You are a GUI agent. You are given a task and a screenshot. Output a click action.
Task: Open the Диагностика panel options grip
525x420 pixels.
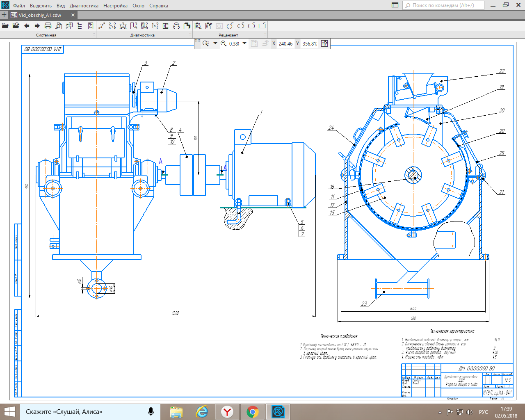click(x=190, y=35)
